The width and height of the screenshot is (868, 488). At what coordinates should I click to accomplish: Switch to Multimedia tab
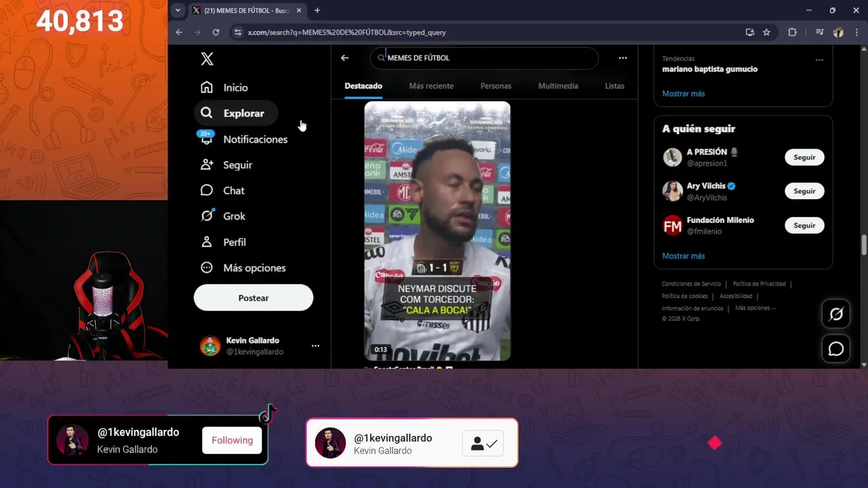(x=558, y=86)
